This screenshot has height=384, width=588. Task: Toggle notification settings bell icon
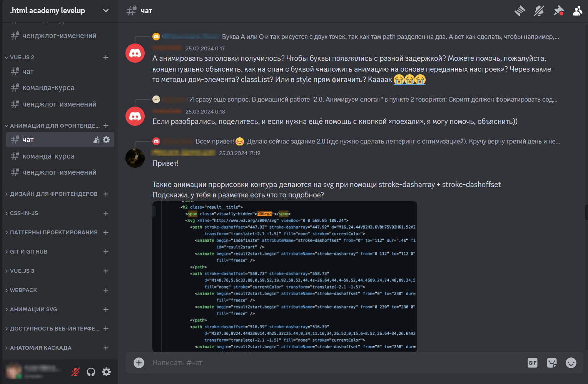tap(539, 11)
